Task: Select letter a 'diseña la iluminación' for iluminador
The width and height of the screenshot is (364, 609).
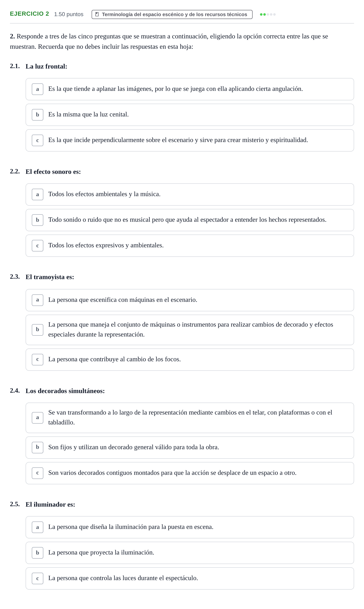Action: click(x=190, y=527)
